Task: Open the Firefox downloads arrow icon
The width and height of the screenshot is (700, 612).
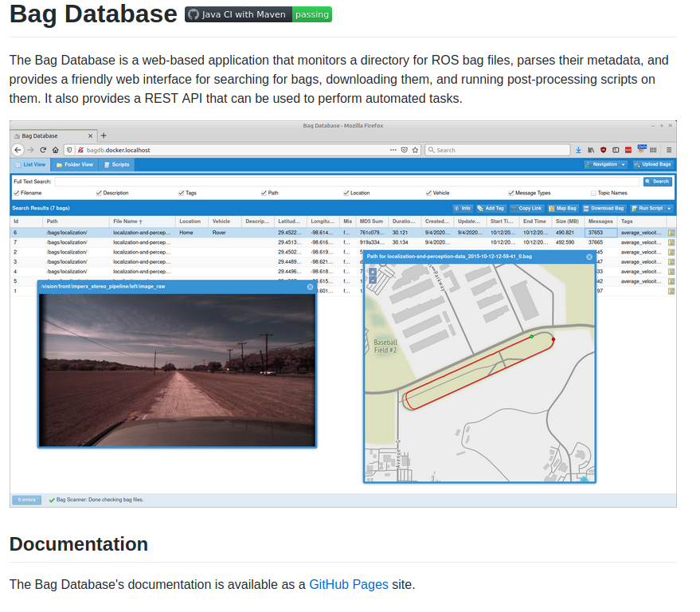Action: pyautogui.click(x=577, y=150)
